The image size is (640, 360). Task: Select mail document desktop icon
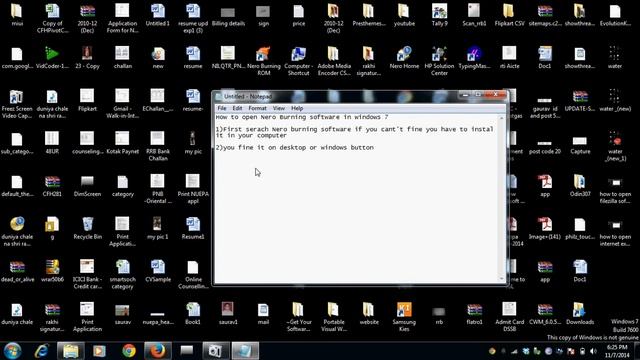click(x=263, y=313)
